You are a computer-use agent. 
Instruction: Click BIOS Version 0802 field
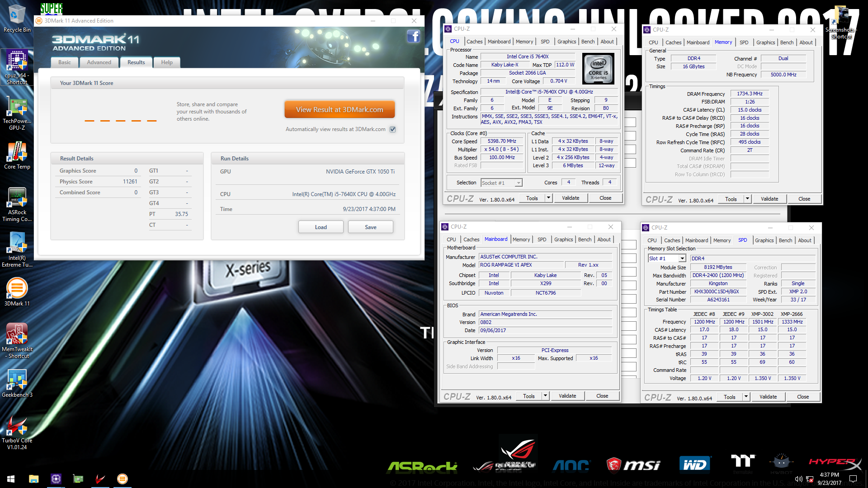pyautogui.click(x=546, y=323)
